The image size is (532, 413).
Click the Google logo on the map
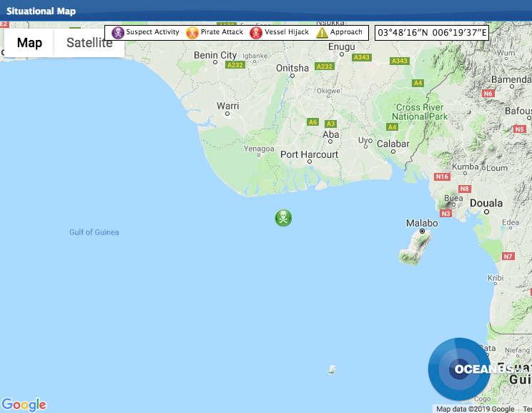(x=24, y=404)
